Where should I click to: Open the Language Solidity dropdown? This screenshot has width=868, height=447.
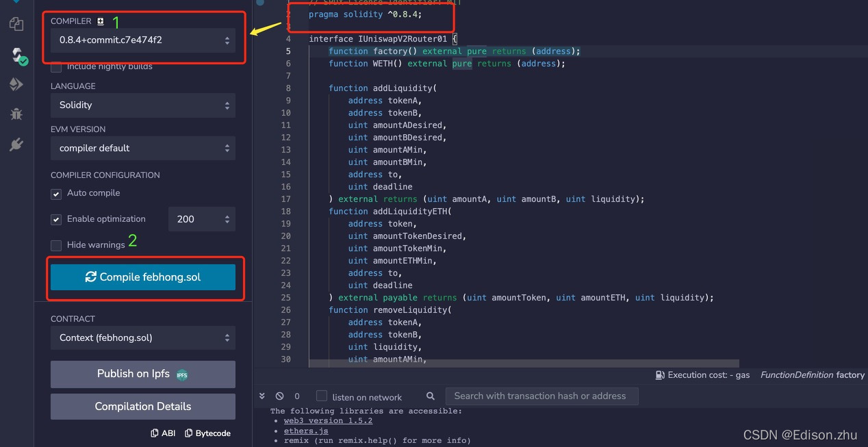click(x=143, y=105)
